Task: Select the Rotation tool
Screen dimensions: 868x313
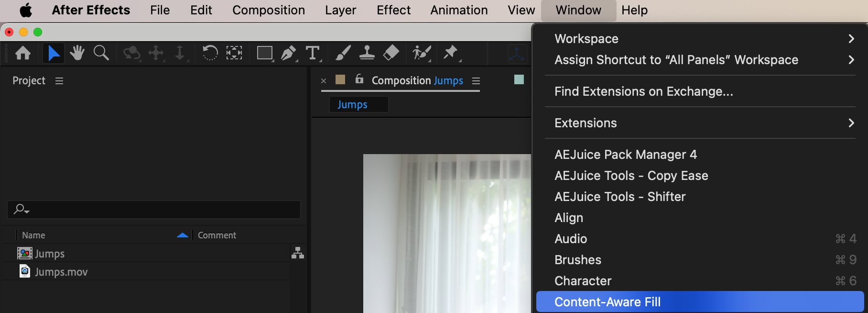Action: coord(210,53)
